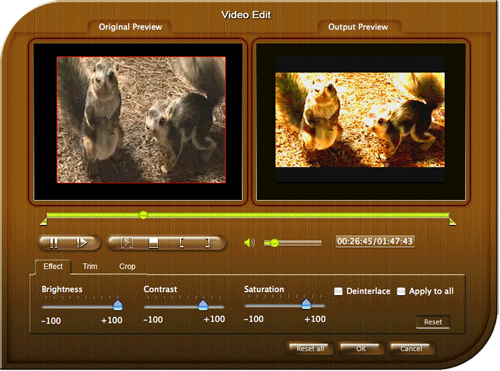Open the Crop tab

click(x=127, y=266)
